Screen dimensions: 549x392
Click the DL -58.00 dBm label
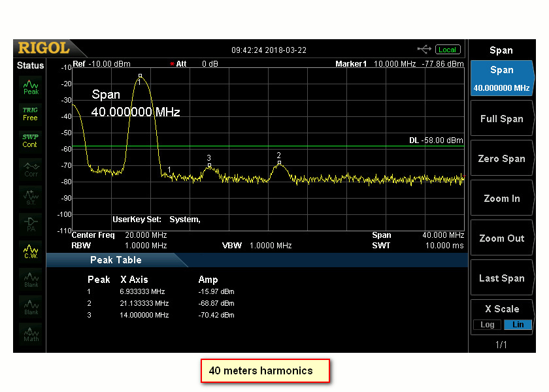tap(436, 140)
